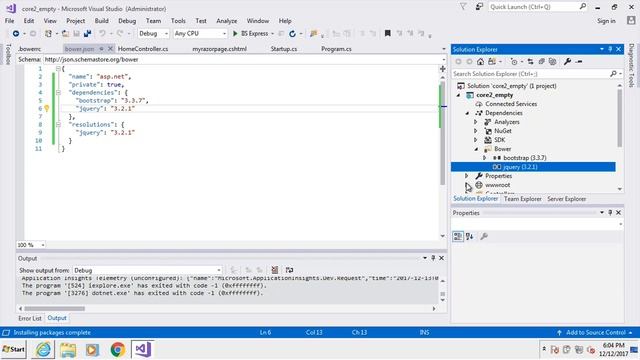This screenshot has width=640, height=360.
Task: Click the browser Refresh icon in toolbar
Action: tap(292, 33)
